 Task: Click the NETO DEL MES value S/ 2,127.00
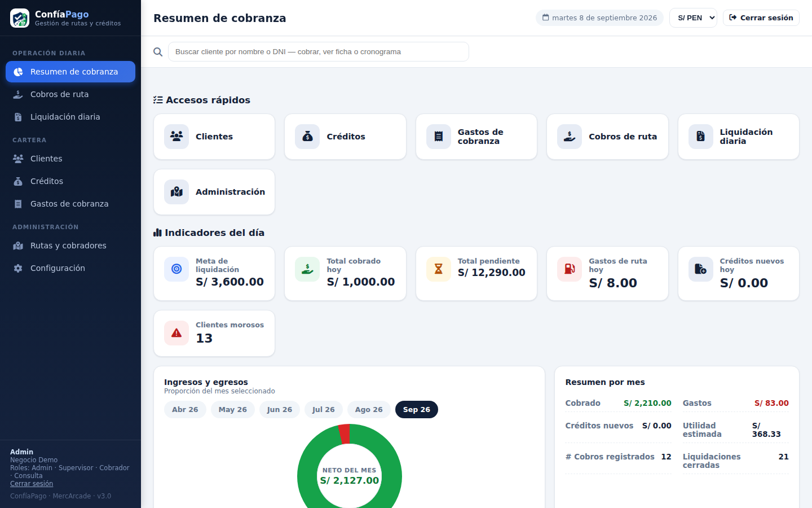pos(350,480)
